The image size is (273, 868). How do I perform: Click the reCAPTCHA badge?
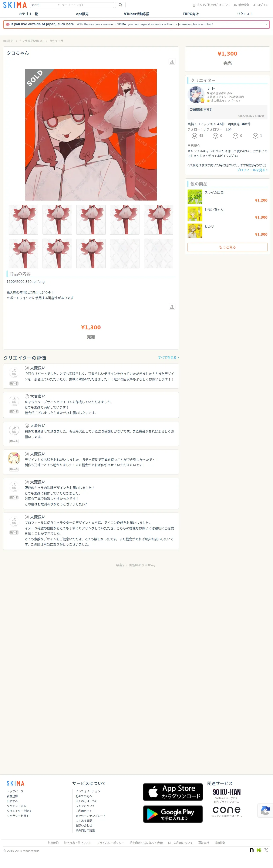click(265, 811)
